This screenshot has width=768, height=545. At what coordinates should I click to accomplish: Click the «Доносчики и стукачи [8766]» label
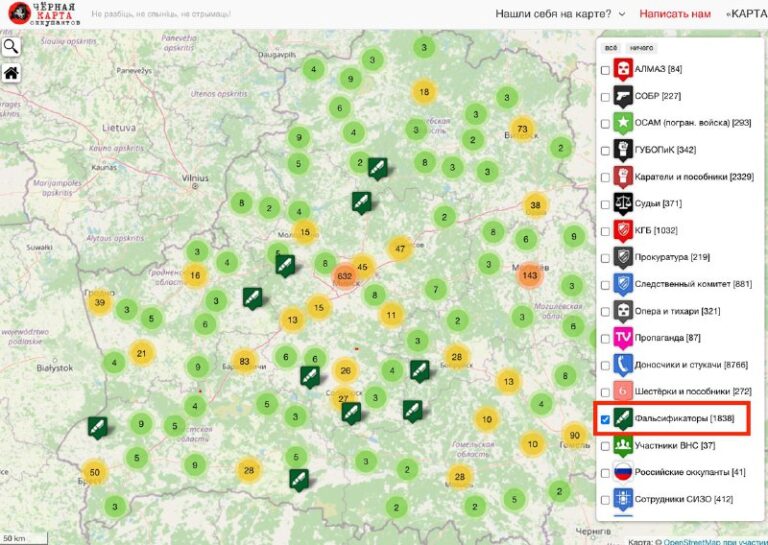click(x=691, y=365)
